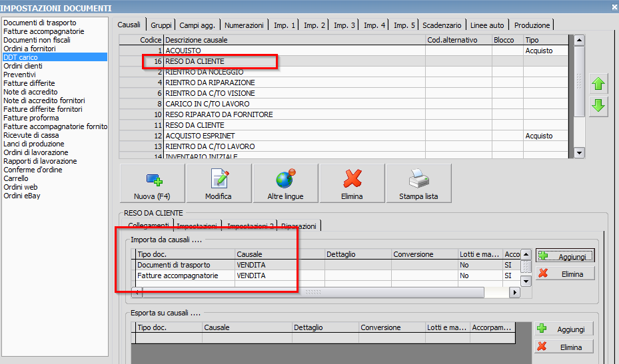The height and width of the screenshot is (364, 619).
Task: Click down arrow of causali list scrollbar
Action: (x=579, y=153)
